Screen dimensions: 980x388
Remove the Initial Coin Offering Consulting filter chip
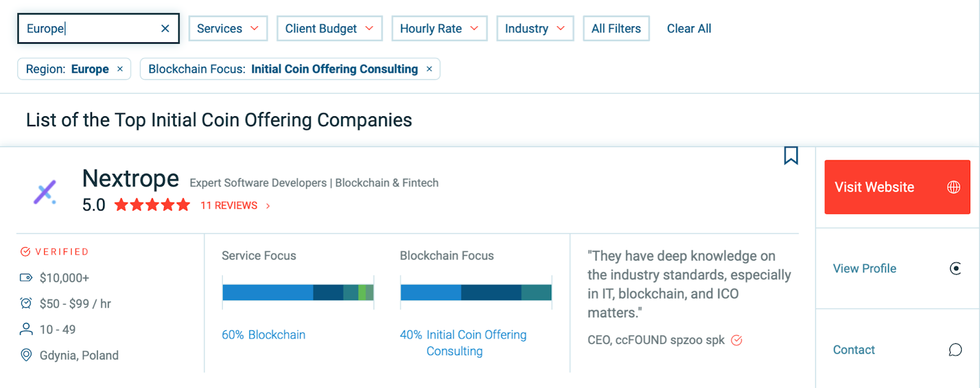click(x=429, y=69)
